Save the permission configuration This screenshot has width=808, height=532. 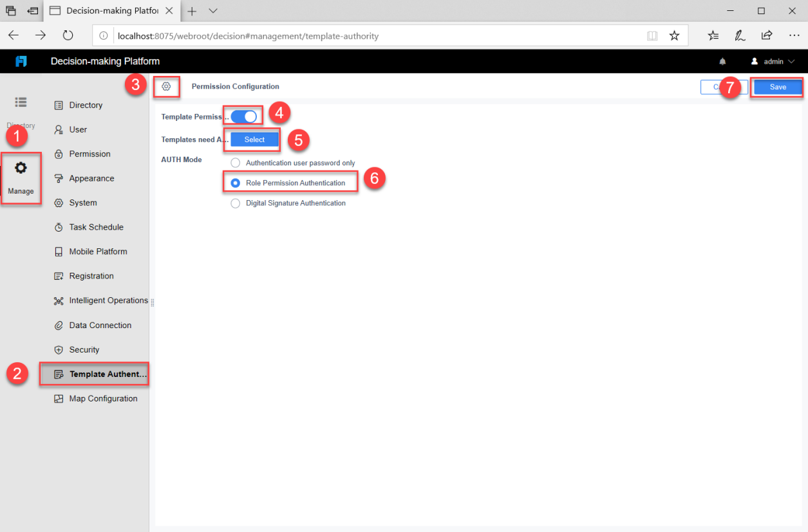[777, 87]
